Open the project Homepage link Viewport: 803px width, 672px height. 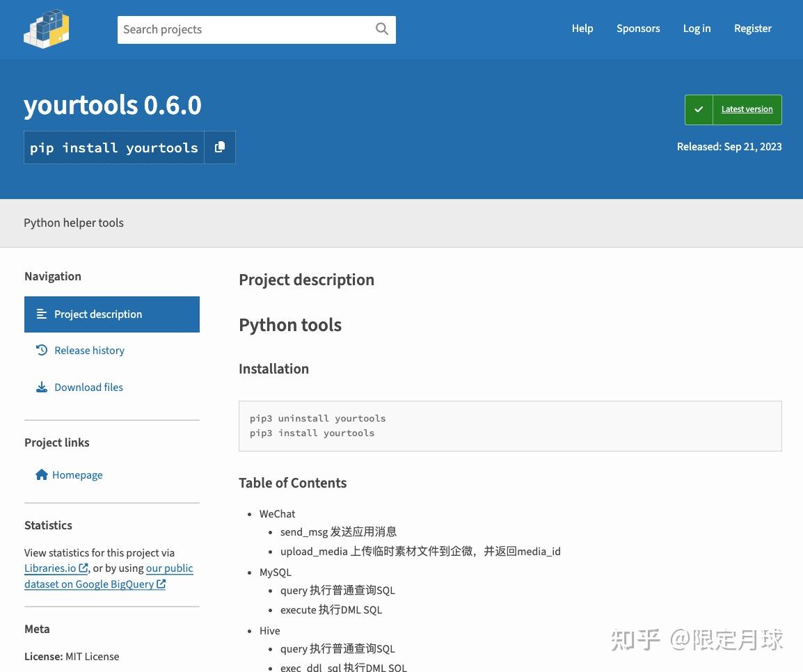[x=77, y=474]
